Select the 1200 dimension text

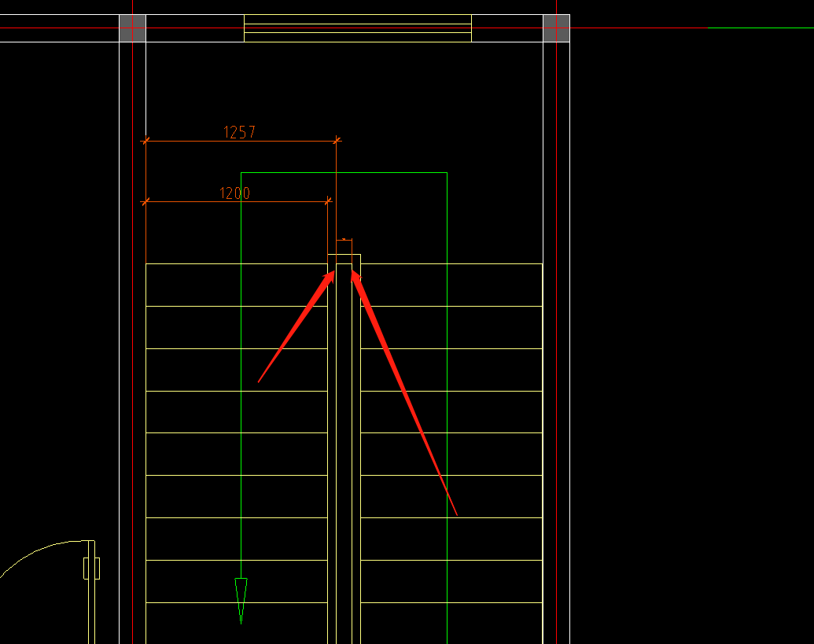click(234, 193)
